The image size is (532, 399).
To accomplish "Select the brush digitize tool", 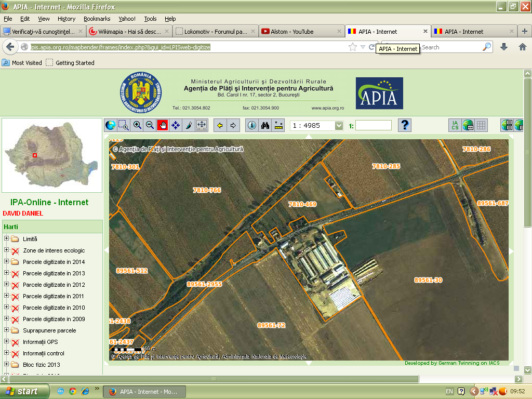I will coord(189,125).
